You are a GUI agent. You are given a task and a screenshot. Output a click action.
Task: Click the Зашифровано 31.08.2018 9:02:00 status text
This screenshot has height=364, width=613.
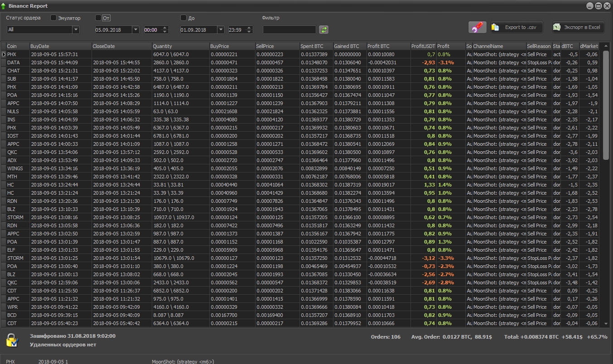click(72, 336)
